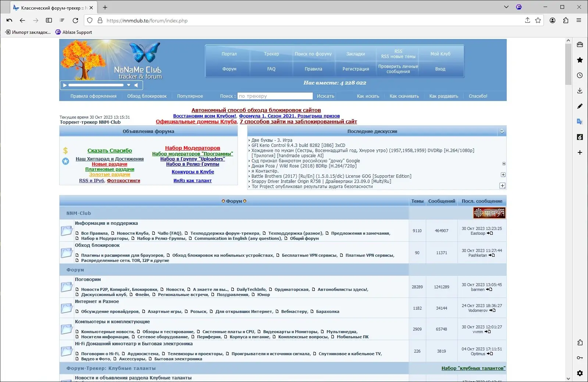
Task: Open a new tab with plus button
Action: pos(105,7)
